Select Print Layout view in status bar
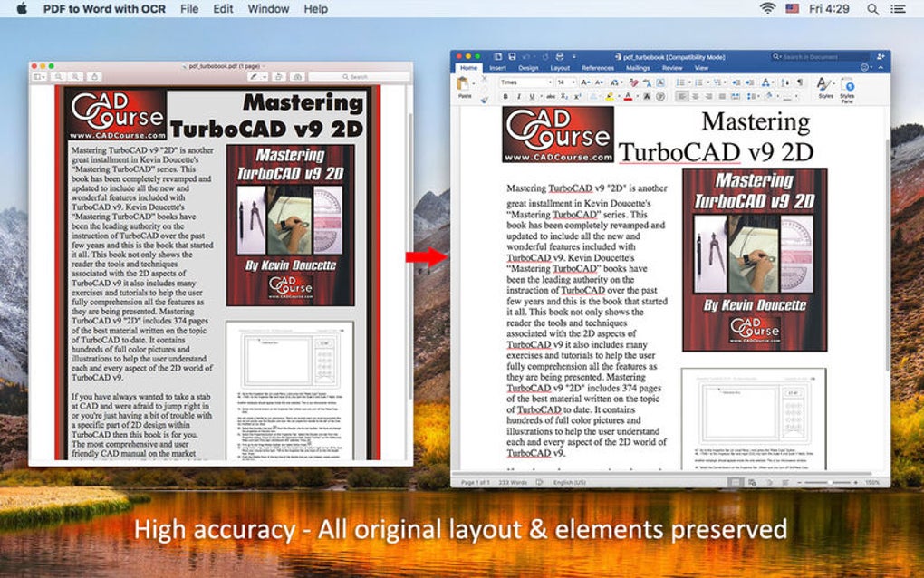 click(735, 482)
